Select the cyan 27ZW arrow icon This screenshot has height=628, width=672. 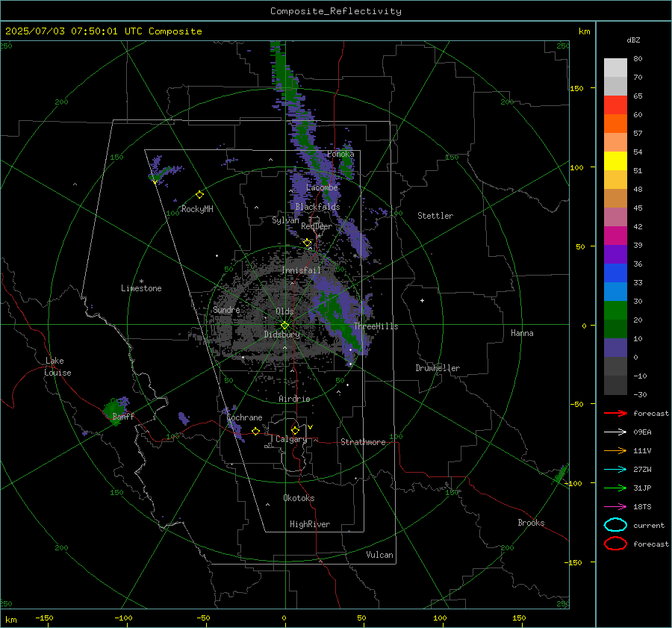[x=615, y=470]
